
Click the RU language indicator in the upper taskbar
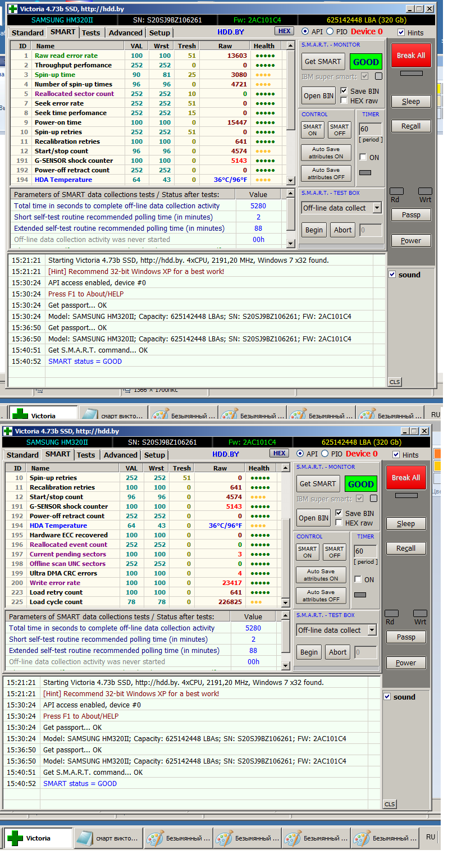coord(436,415)
